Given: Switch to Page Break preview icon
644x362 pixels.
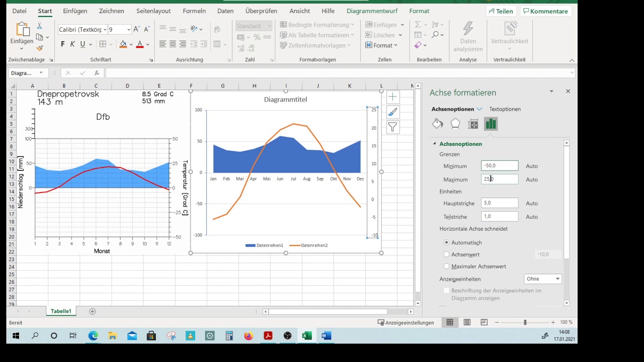Looking at the screenshot, I should (x=484, y=322).
